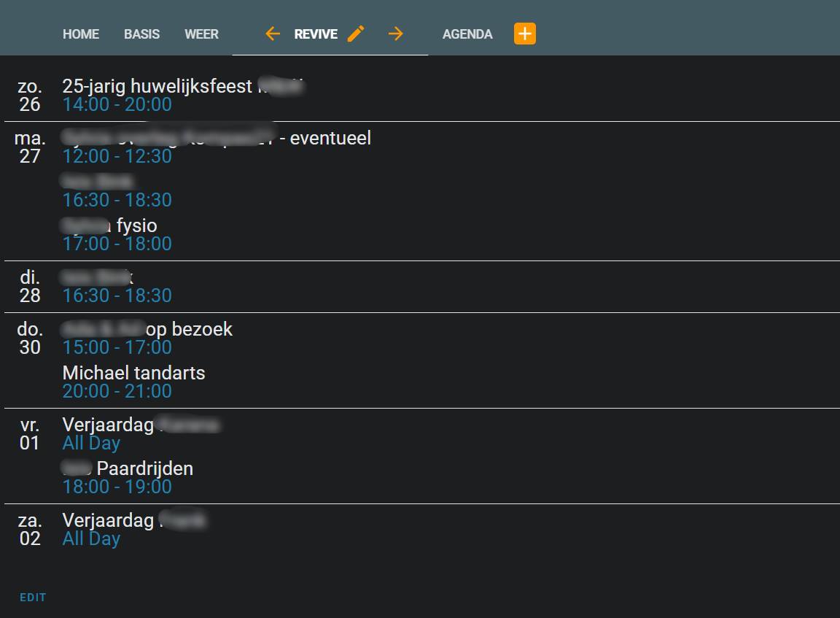Click the 16:30 - 18:30 event on dinsdag

(x=117, y=295)
